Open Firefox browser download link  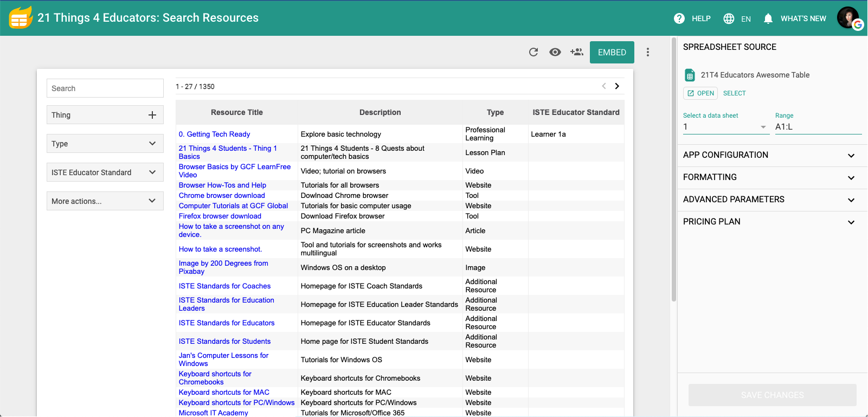[x=220, y=216]
